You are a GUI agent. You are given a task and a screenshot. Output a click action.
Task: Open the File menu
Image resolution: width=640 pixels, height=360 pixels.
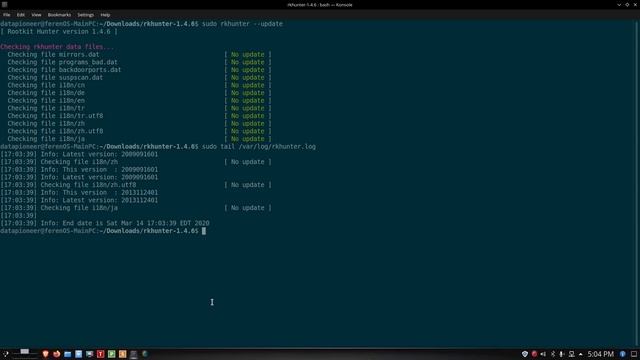[x=7, y=15]
